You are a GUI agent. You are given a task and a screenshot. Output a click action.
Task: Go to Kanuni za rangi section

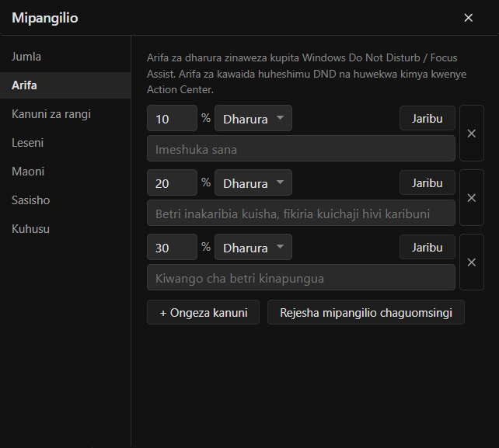click(65, 114)
